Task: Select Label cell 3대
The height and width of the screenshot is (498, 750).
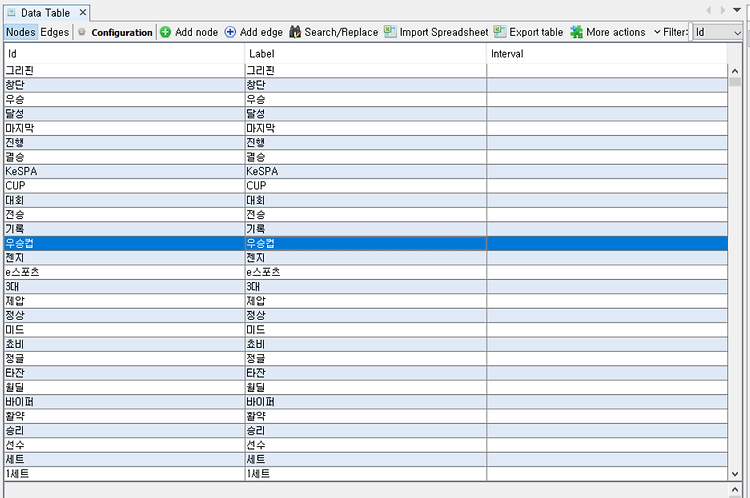Action: coord(365,287)
